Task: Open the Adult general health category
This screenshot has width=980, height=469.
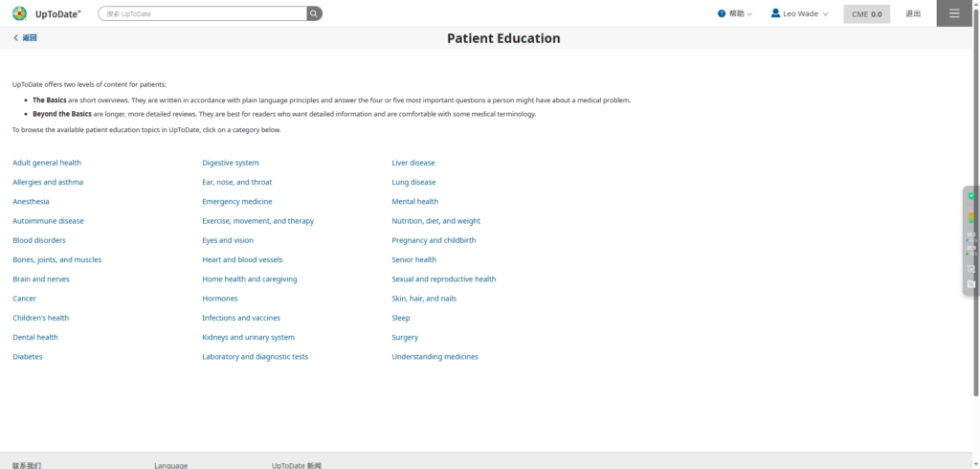Action: [x=47, y=163]
